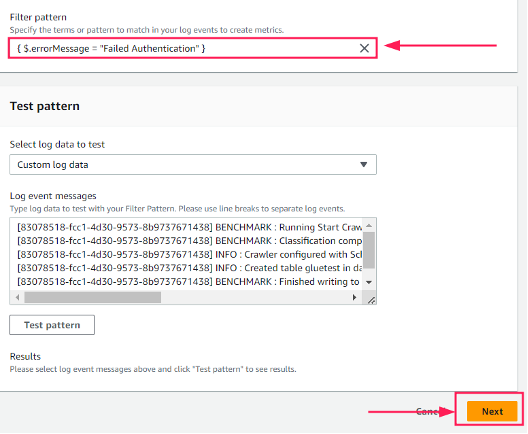This screenshot has width=528, height=434.
Task: Click the orange Next button
Action: coord(492,411)
